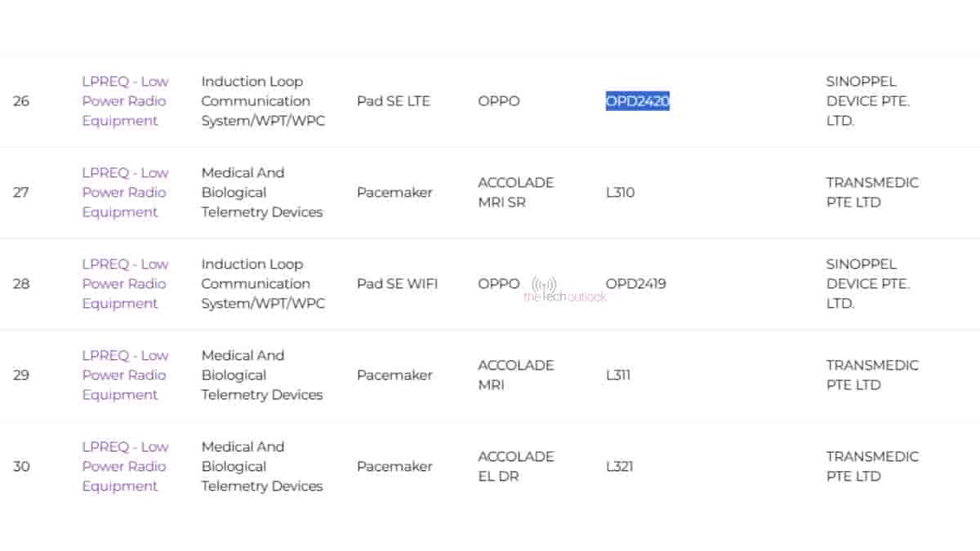The height and width of the screenshot is (551, 980).
Task: Click the Pad SE LTE equipment name
Action: coord(394,101)
